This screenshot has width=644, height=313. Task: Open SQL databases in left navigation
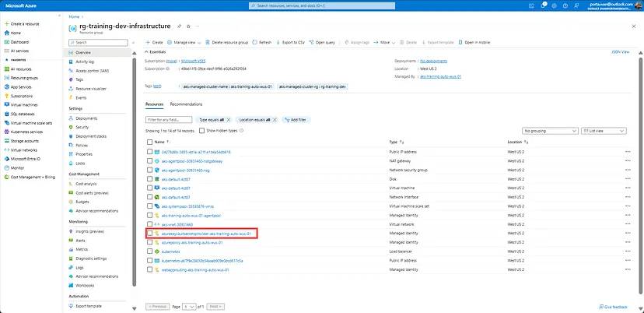pyautogui.click(x=23, y=114)
